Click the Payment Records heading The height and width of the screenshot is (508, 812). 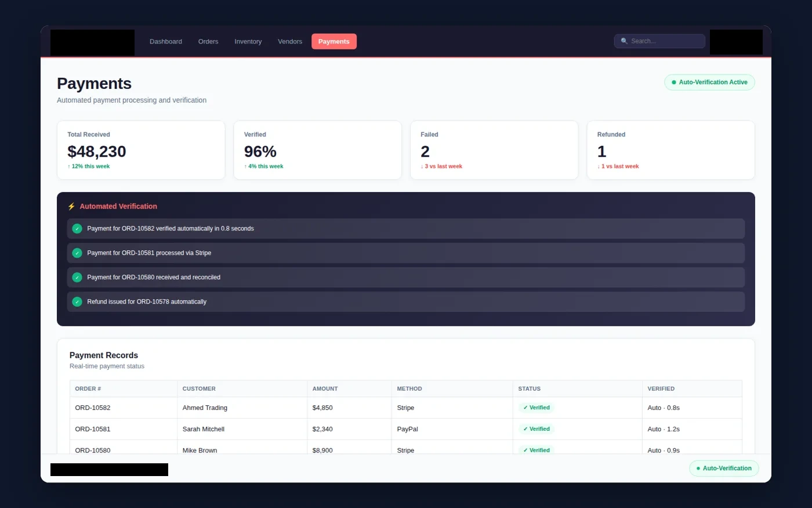[x=104, y=355]
